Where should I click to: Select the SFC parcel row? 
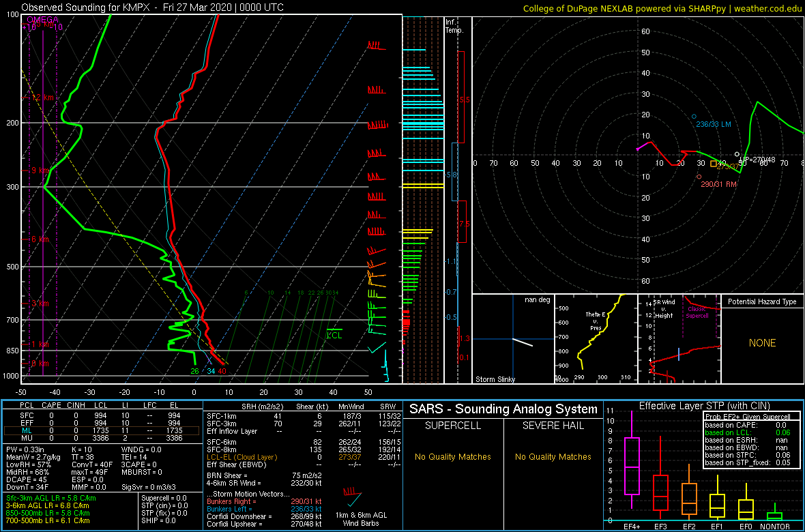click(101, 415)
